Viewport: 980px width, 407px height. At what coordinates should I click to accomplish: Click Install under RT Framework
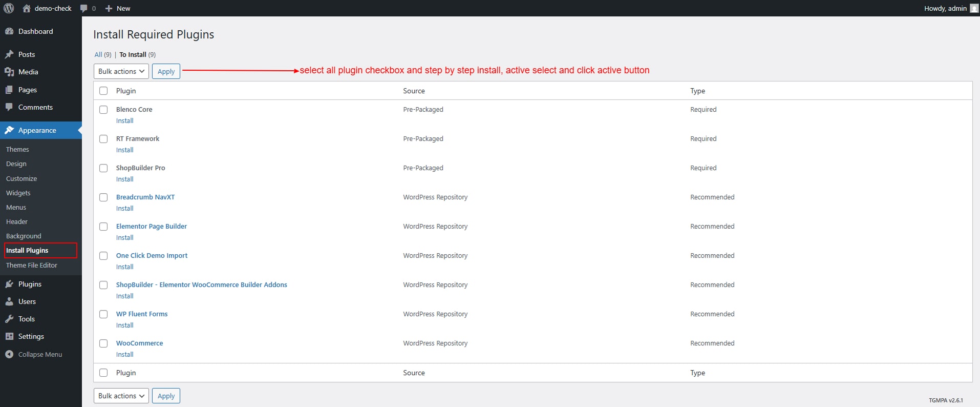(124, 150)
